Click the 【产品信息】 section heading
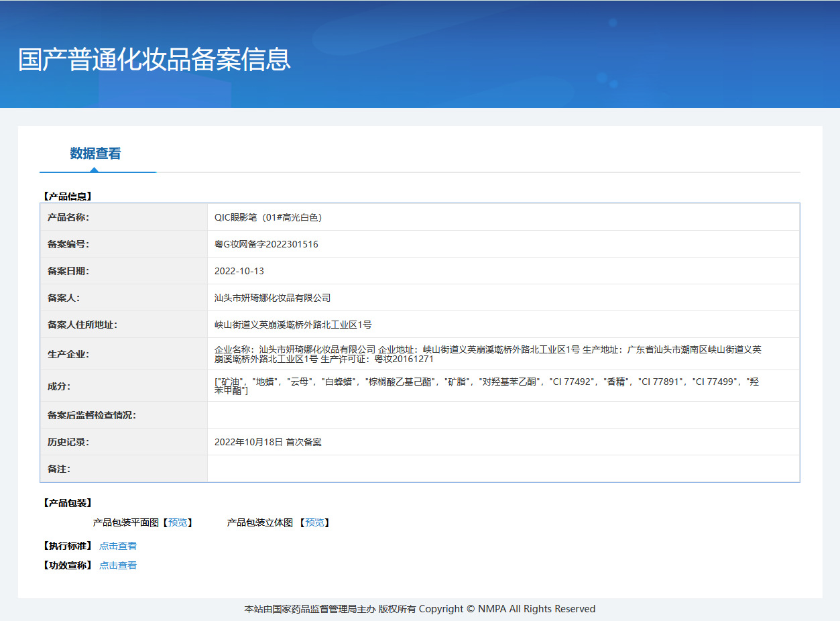Viewport: 840px width, 621px height. tap(66, 196)
